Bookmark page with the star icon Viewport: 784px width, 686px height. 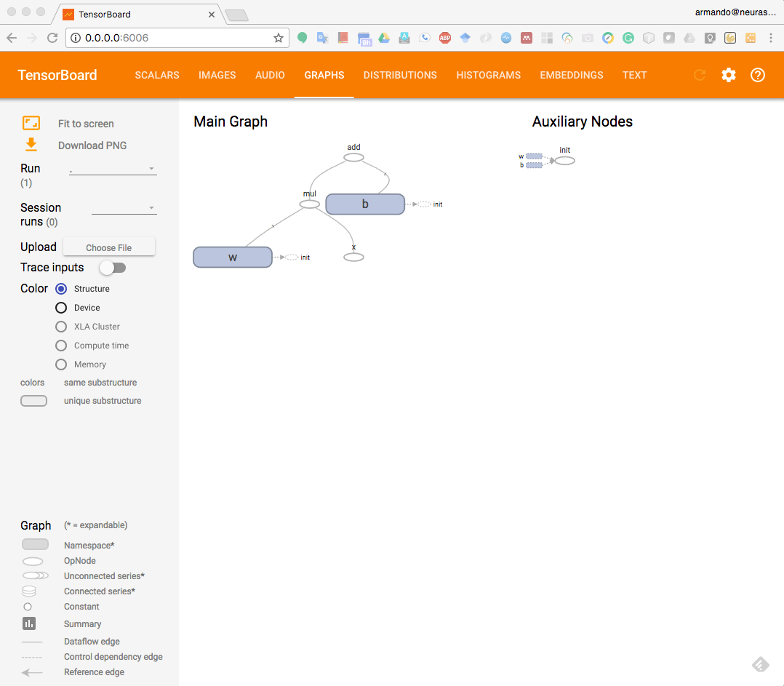pos(278,38)
